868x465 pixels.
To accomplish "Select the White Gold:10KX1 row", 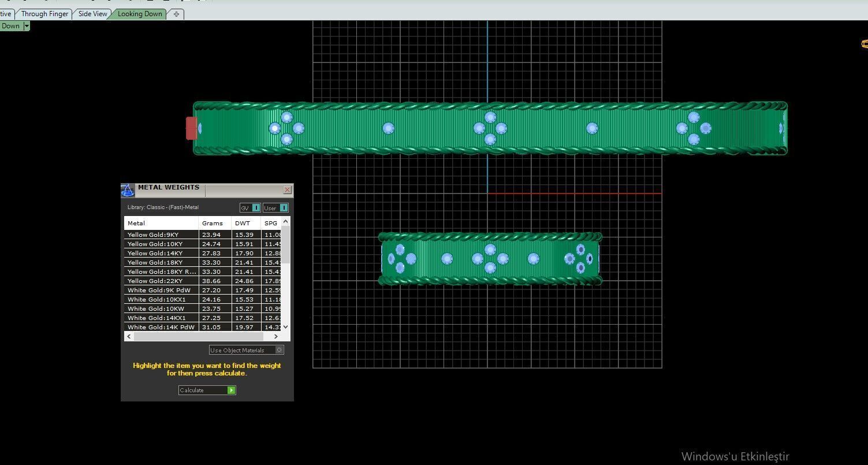I will point(203,299).
